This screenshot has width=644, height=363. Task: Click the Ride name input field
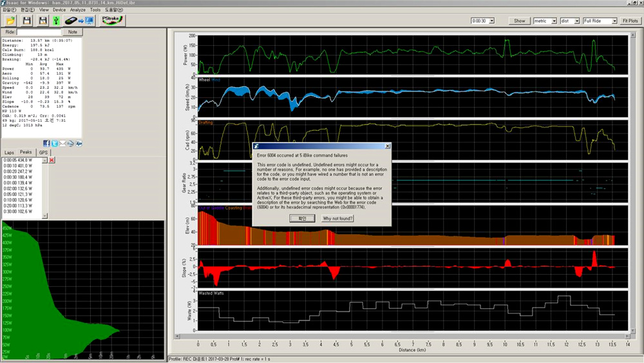39,32
